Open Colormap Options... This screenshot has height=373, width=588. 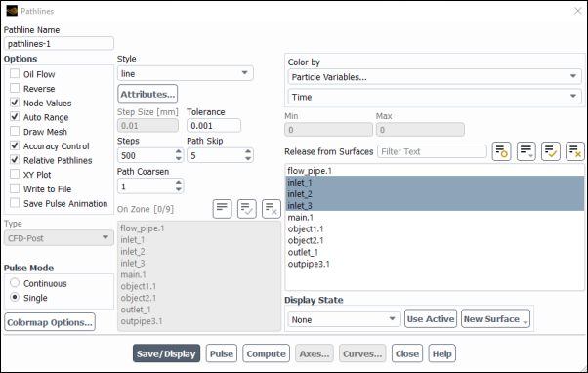coord(50,322)
